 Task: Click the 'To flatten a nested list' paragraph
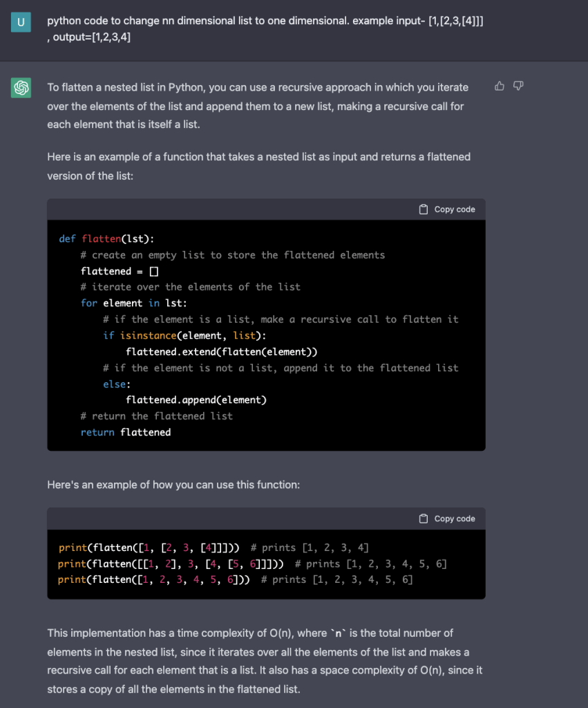[x=258, y=106]
